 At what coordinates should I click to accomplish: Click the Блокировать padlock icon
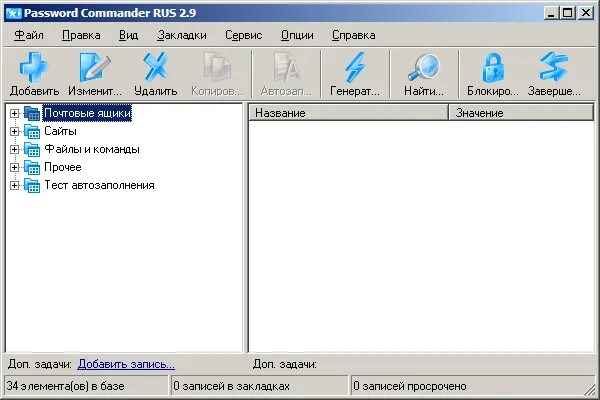[492, 67]
